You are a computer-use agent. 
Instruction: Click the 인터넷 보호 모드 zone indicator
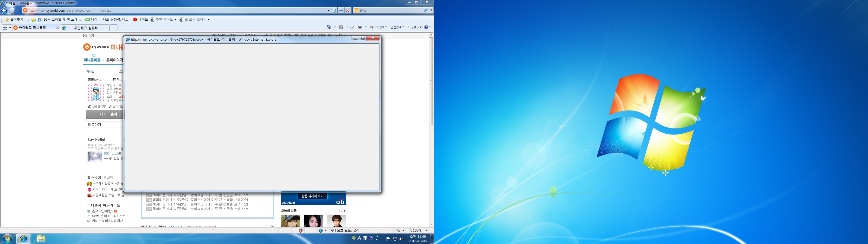pos(339,230)
